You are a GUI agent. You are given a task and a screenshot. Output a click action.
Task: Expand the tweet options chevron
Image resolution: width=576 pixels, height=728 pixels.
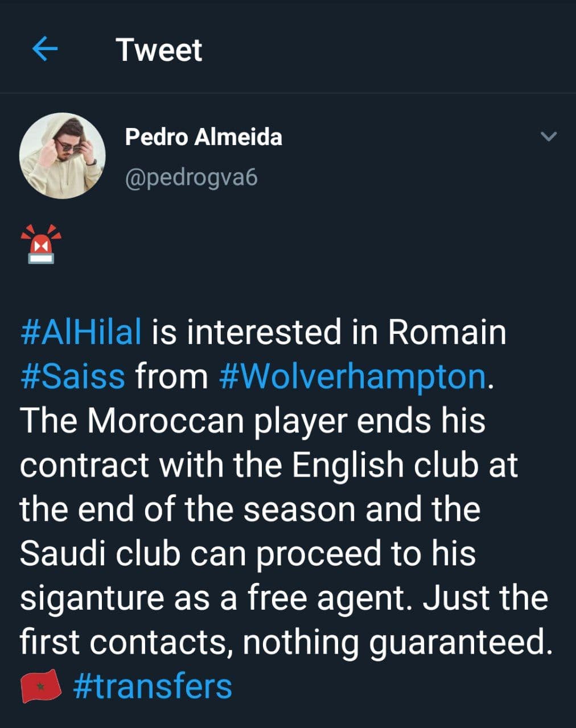click(x=548, y=136)
